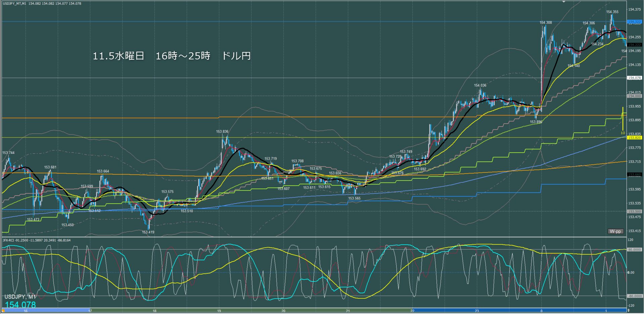Click the 154.355 high price label
The height and width of the screenshot is (314, 644).
click(612, 12)
